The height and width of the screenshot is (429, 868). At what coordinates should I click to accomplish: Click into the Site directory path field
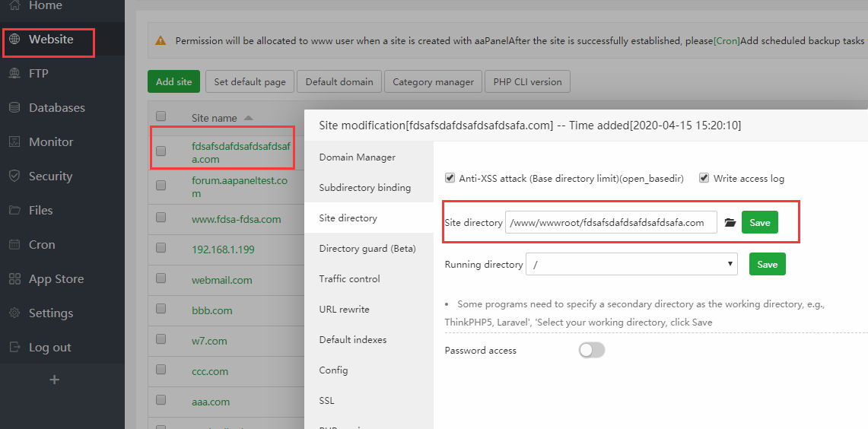611,222
